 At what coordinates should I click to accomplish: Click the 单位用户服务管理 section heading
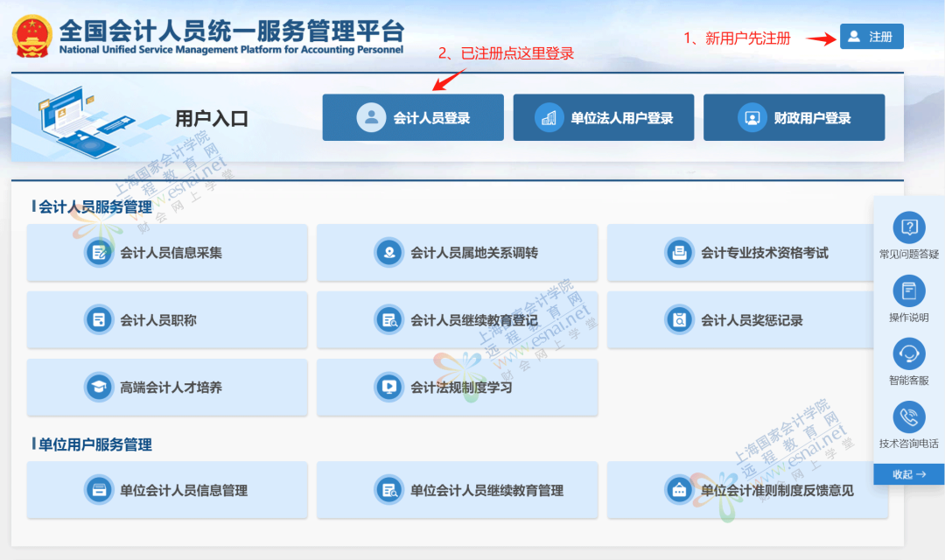[x=95, y=444]
